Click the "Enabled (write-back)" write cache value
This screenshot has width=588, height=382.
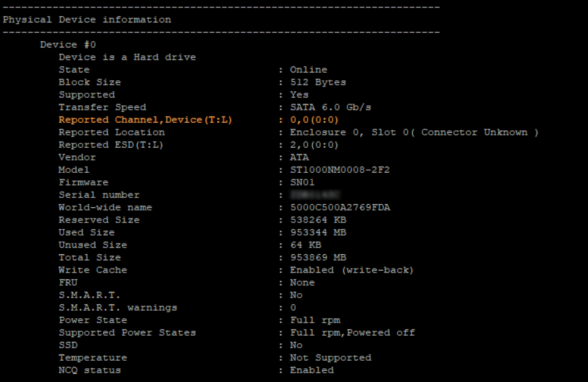352,270
